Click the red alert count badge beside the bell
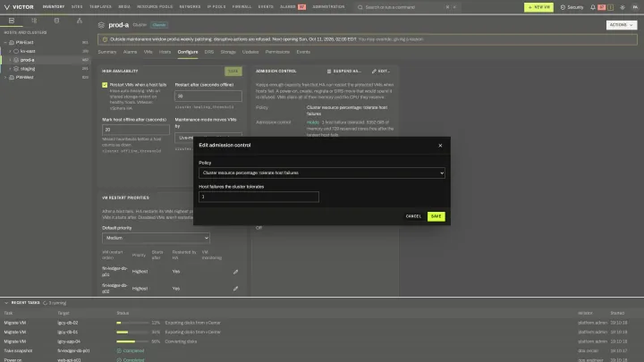Viewport: 644px width, 362px height. pos(602,7)
